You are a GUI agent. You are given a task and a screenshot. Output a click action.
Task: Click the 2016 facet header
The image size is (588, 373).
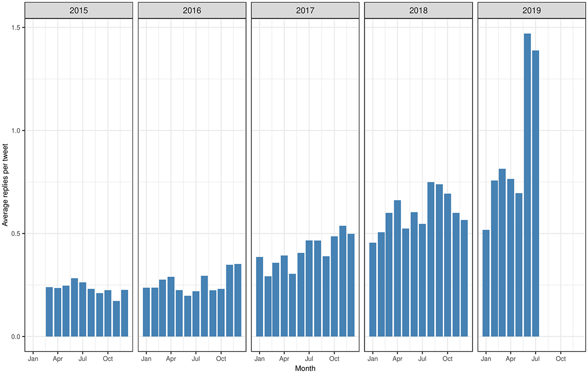coord(192,10)
